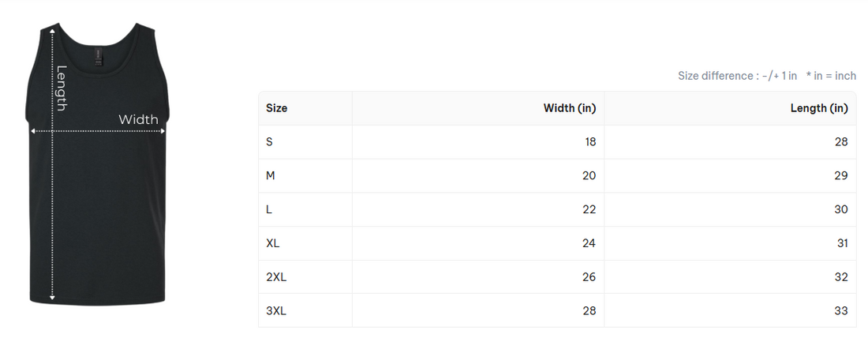Select the S size row label
The width and height of the screenshot is (868, 338).
(270, 142)
